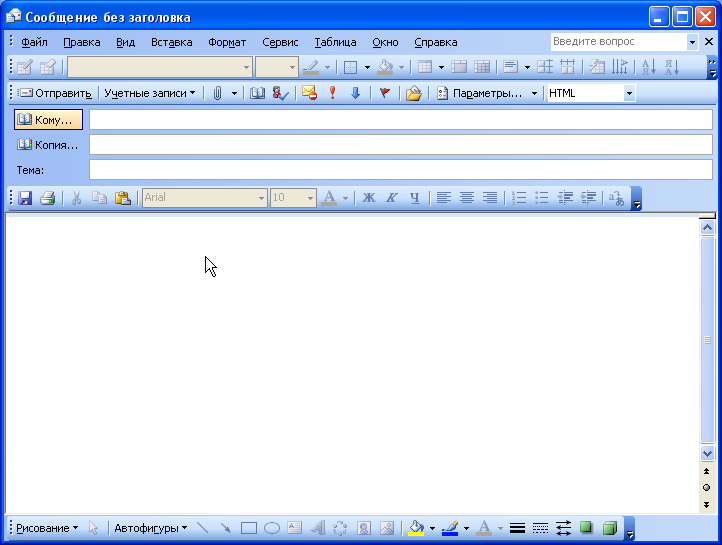Image resolution: width=722 pixels, height=545 pixels.
Task: Click the floppy disk save icon
Action: (x=25, y=198)
